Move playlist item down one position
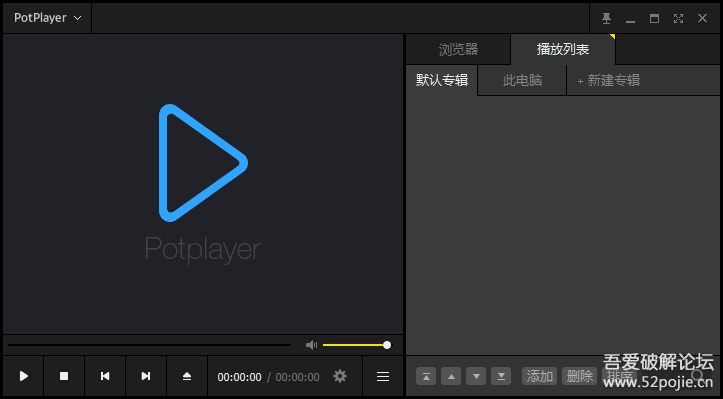This screenshot has height=399, width=723. (476, 376)
